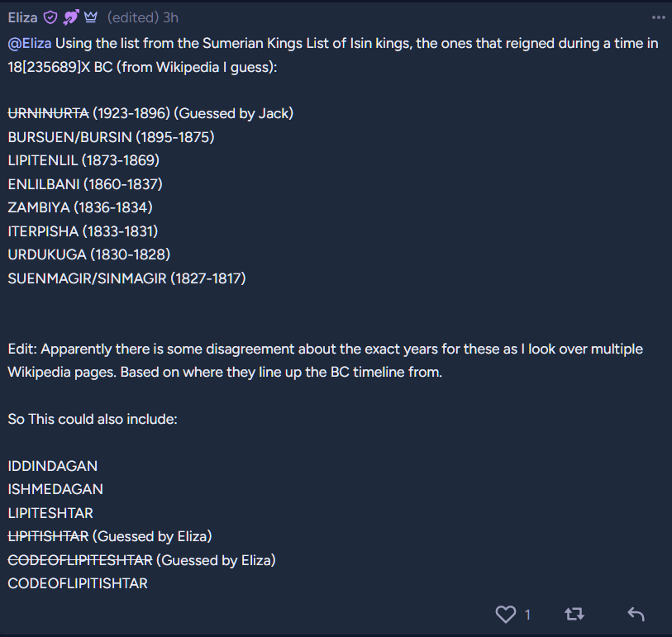Click the ENLILBANI (1860-1837) line

pyautogui.click(x=85, y=183)
